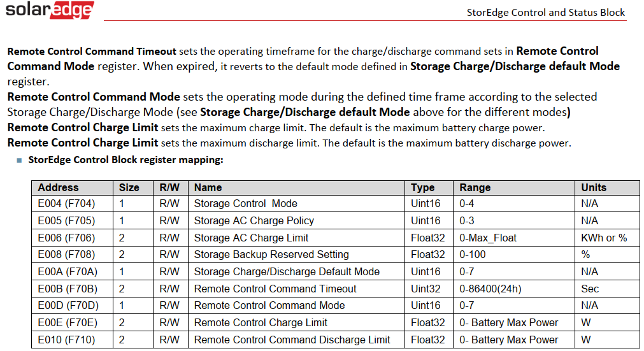The height and width of the screenshot is (351, 644).
Task: Select the E00A (F70A) address cell
Action: (x=66, y=272)
